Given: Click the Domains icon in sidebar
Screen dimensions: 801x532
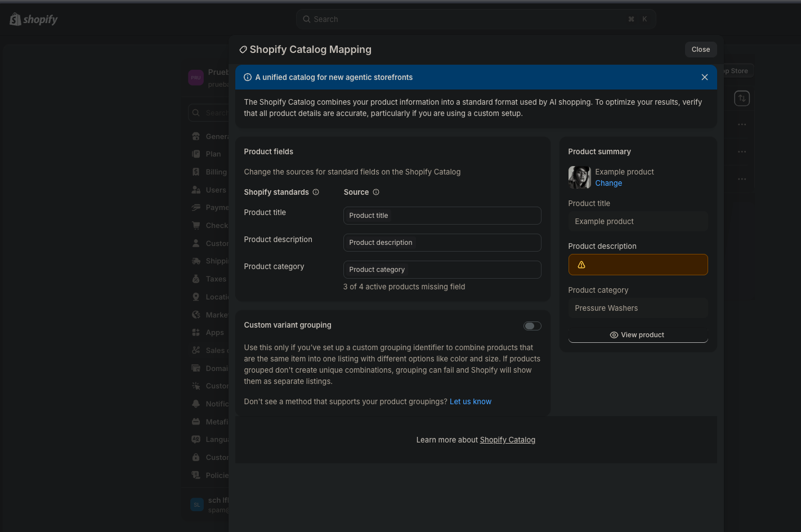Looking at the screenshot, I should (x=196, y=368).
